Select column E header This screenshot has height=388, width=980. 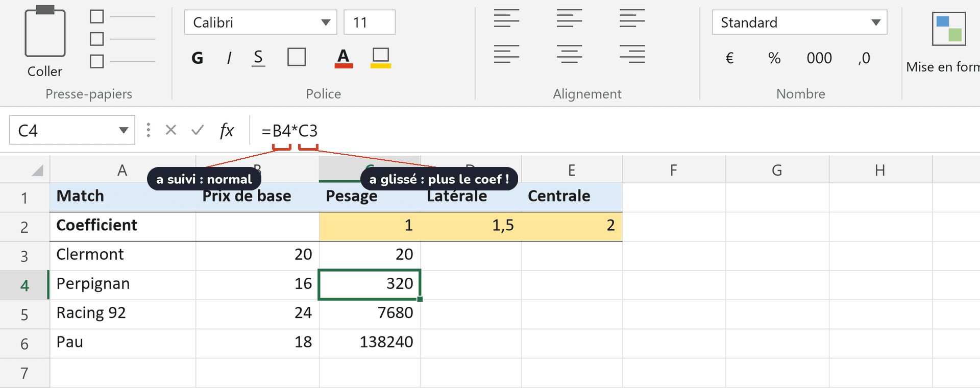click(x=572, y=170)
